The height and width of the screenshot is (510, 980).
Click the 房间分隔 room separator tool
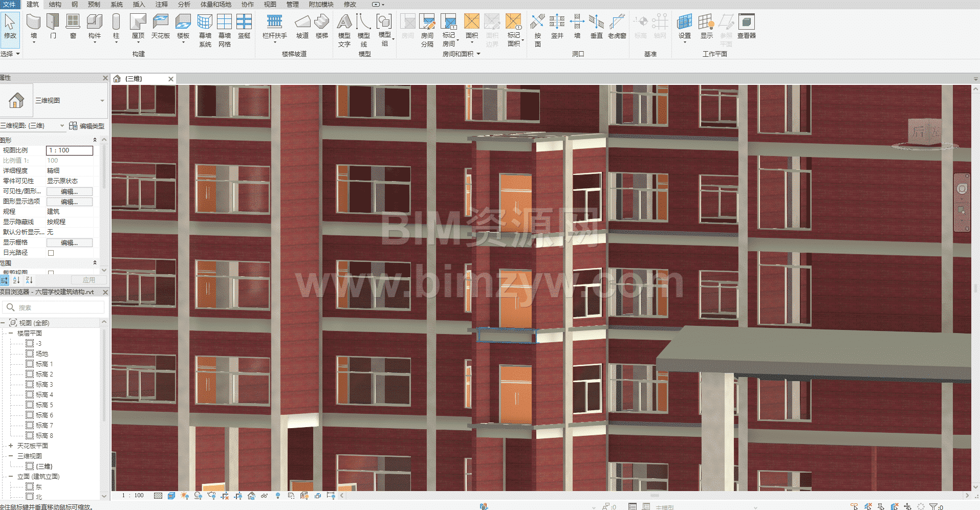tap(427, 30)
